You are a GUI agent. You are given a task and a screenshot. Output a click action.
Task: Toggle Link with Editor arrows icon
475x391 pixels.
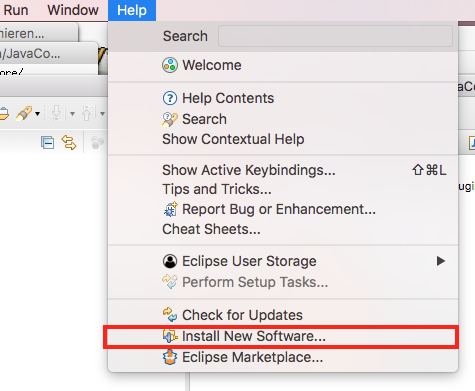[x=69, y=143]
